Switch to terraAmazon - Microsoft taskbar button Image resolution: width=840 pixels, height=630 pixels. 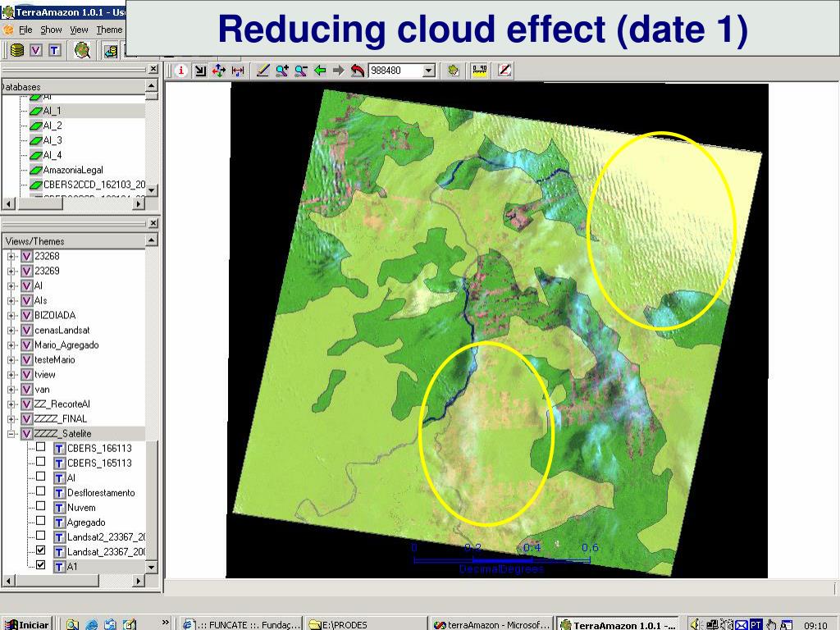[x=492, y=624]
